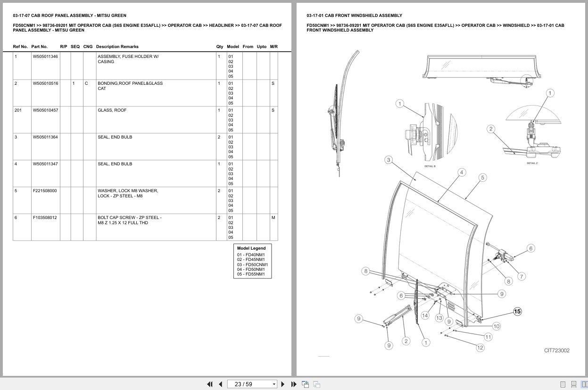Image resolution: width=588 pixels, height=390 pixels.
Task: Go to the first page
Action: pos(210,384)
